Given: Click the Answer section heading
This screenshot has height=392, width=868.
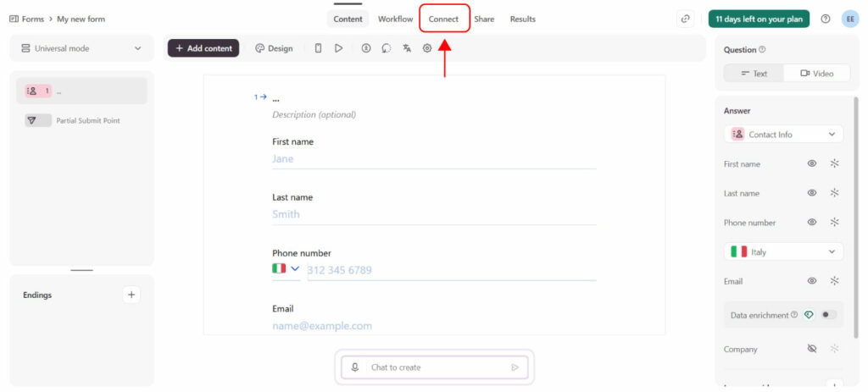Looking at the screenshot, I should (x=737, y=111).
